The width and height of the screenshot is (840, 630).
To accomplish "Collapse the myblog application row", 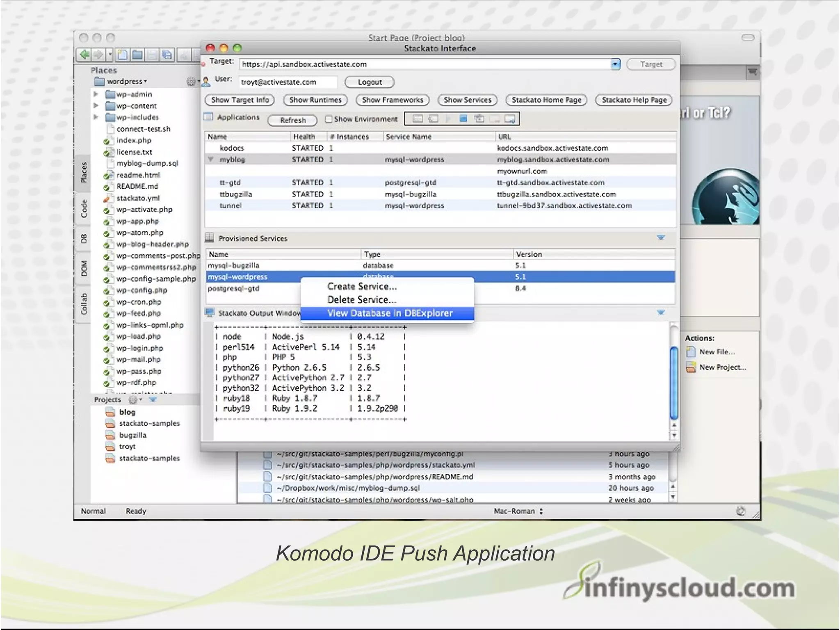I will (211, 160).
